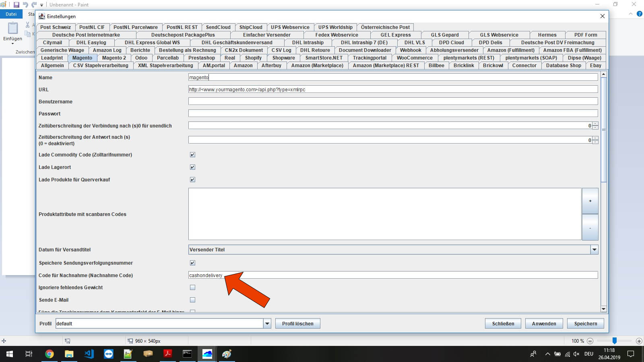This screenshot has width=644, height=362.
Task: Switch to Amazon (Marketplace) tab
Action: (x=317, y=66)
